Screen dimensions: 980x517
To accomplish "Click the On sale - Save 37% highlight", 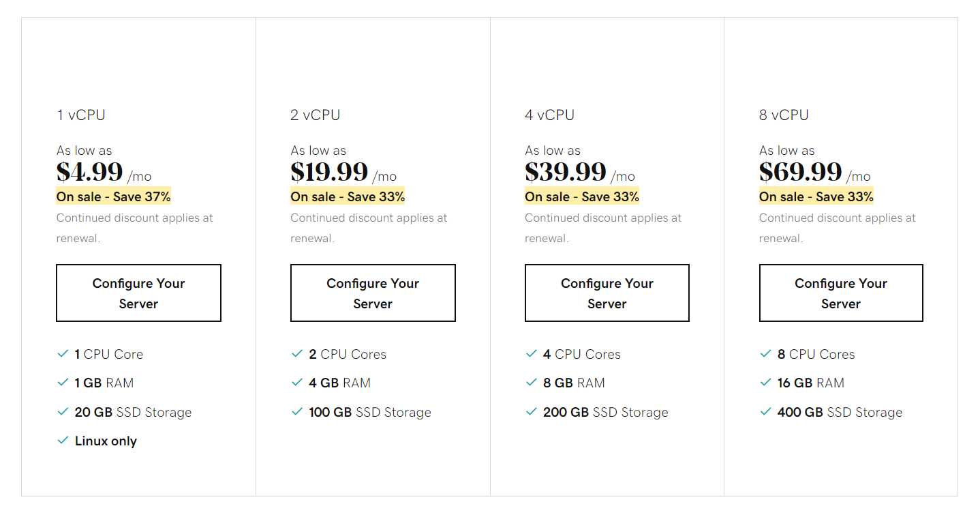I will click(113, 196).
